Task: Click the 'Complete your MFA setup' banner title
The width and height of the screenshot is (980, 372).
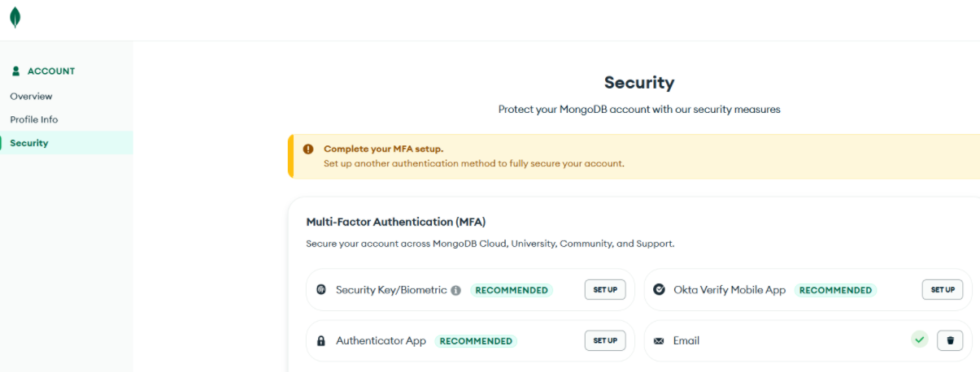Action: coord(383,149)
